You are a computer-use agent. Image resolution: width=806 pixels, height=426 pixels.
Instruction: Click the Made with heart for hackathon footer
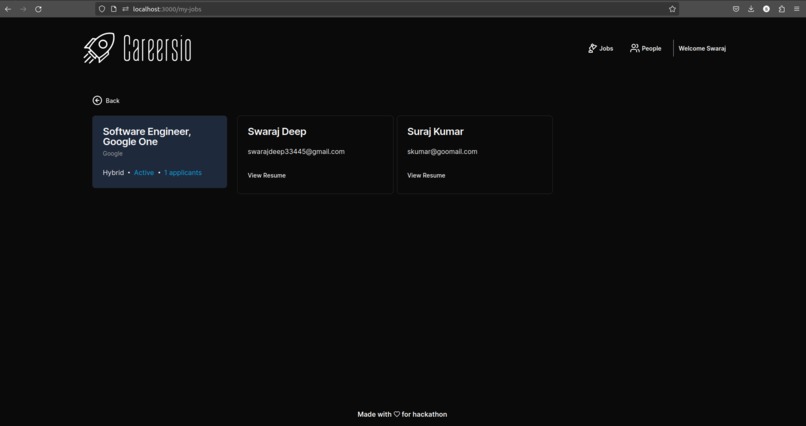[402, 414]
